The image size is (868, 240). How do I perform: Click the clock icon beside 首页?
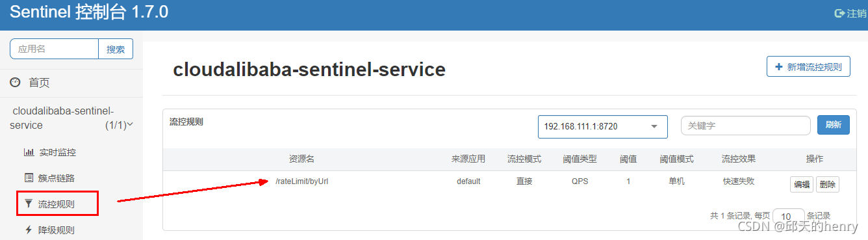click(15, 82)
